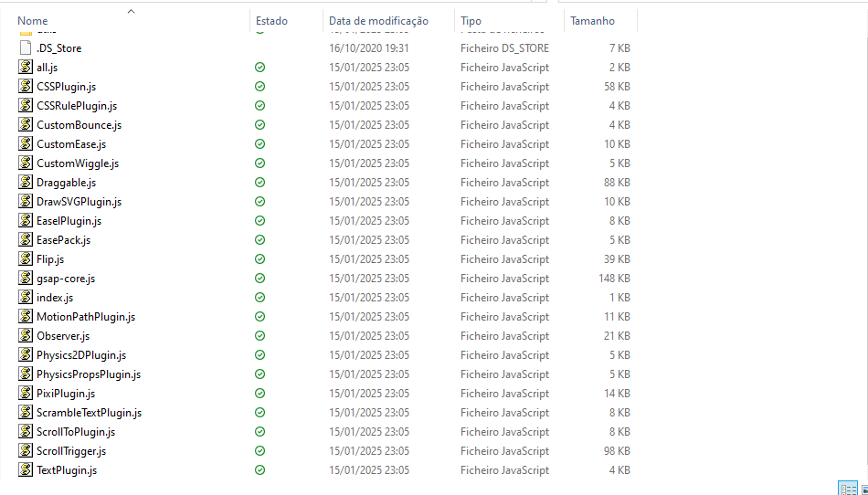This screenshot has height=495, width=868.
Task: Click the 148 KB size value
Action: click(x=614, y=279)
